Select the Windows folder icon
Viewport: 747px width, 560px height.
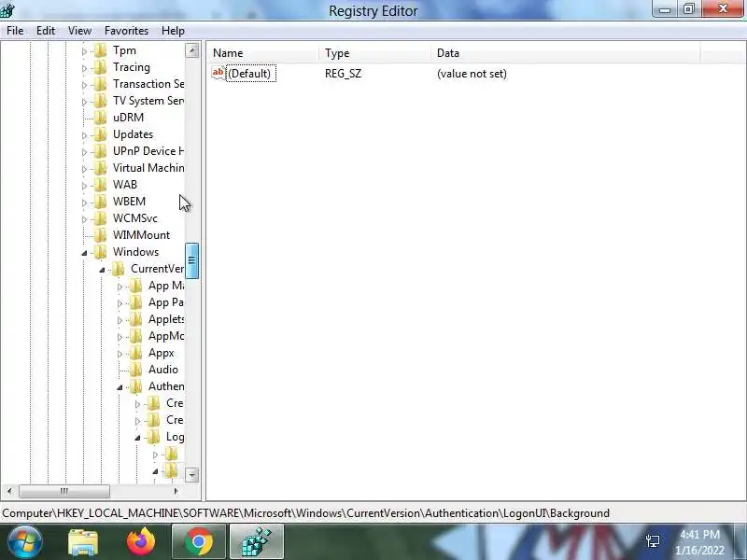coord(101,252)
